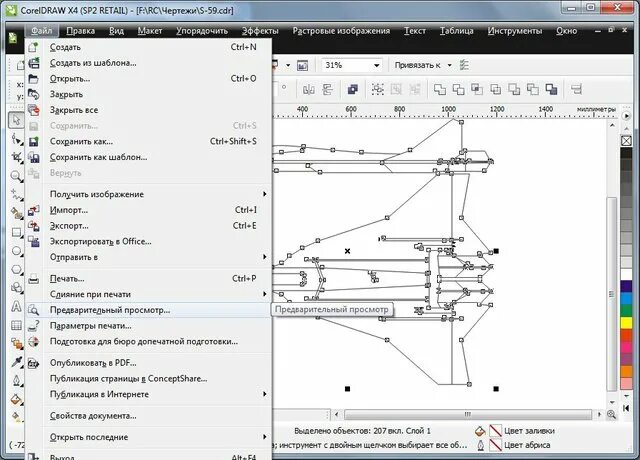Choose Предварительный просмотр... menu item
640x460 pixels.
tap(149, 310)
